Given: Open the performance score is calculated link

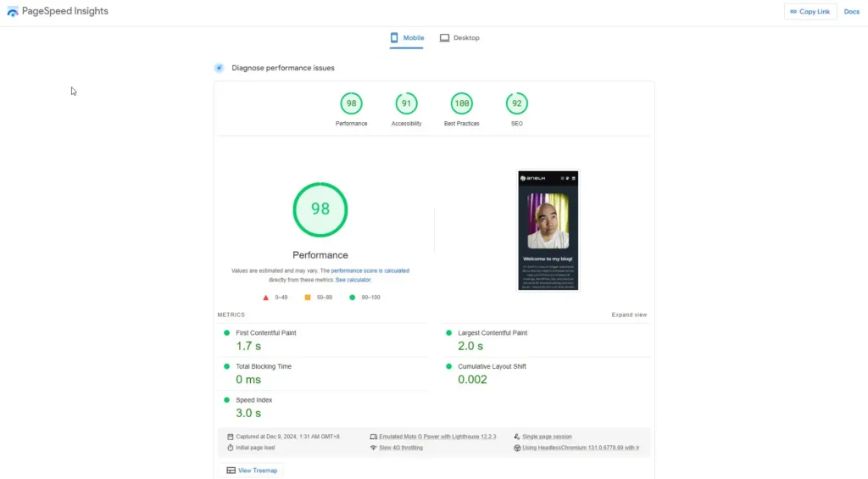Looking at the screenshot, I should pyautogui.click(x=370, y=270).
